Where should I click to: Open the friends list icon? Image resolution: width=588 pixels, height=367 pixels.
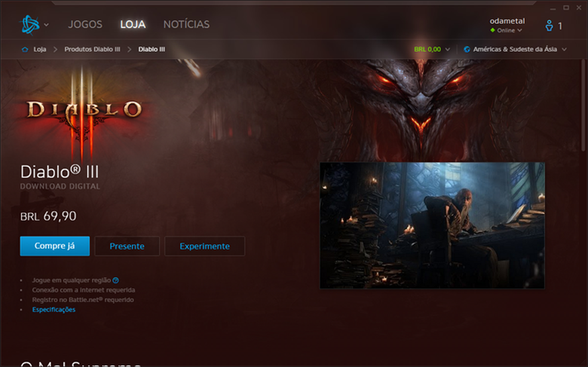(549, 26)
